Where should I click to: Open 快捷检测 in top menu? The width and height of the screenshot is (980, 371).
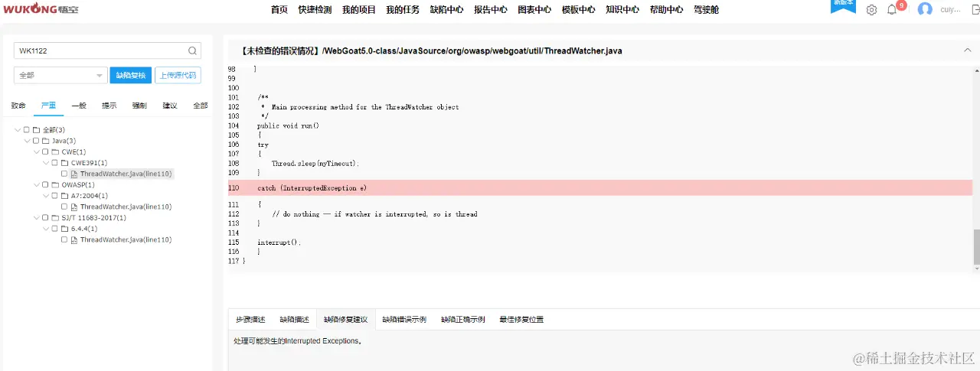[315, 10]
